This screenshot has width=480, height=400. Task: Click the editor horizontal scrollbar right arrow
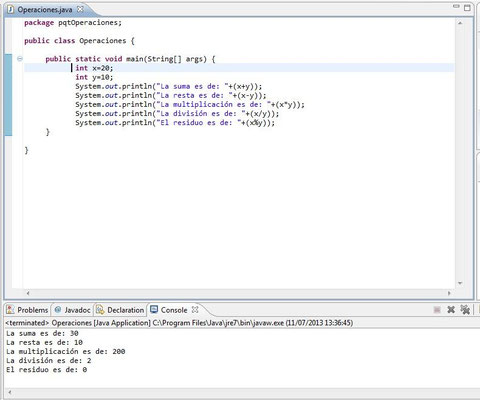pos(449,293)
